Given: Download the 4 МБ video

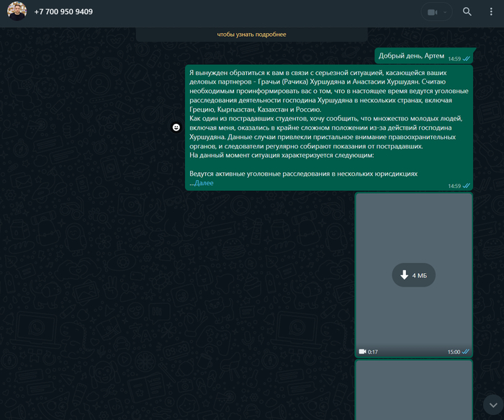Looking at the screenshot, I should coord(413,275).
